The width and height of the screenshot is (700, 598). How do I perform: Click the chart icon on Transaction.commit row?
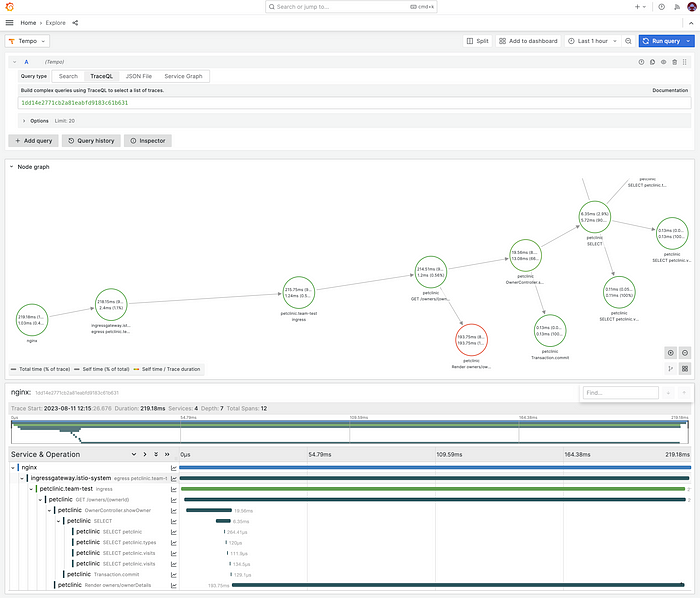click(174, 575)
